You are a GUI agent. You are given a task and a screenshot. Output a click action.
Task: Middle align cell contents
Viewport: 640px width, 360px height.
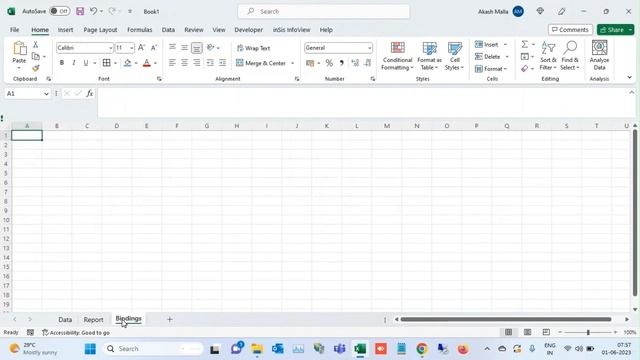tap(184, 48)
